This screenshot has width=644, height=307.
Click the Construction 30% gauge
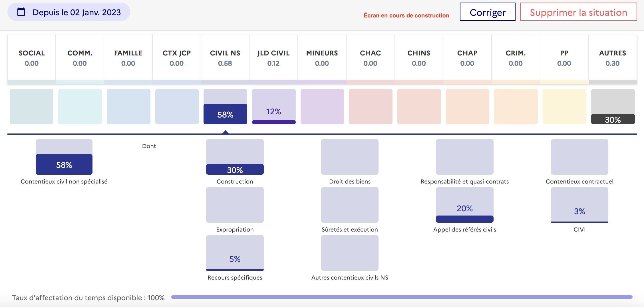[x=235, y=157]
